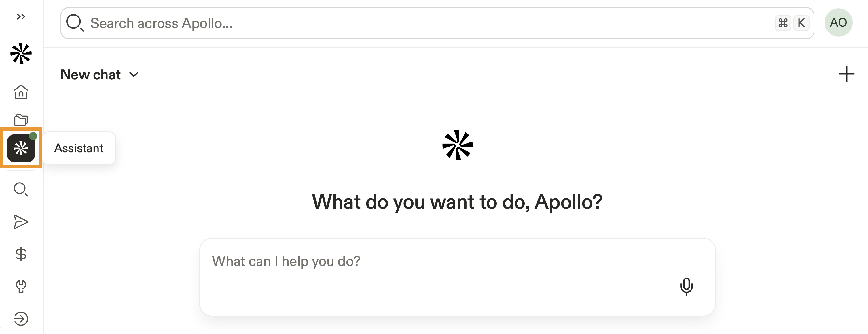Open the AO profile avatar menu
Screen dimensions: 868x334
(x=838, y=22)
